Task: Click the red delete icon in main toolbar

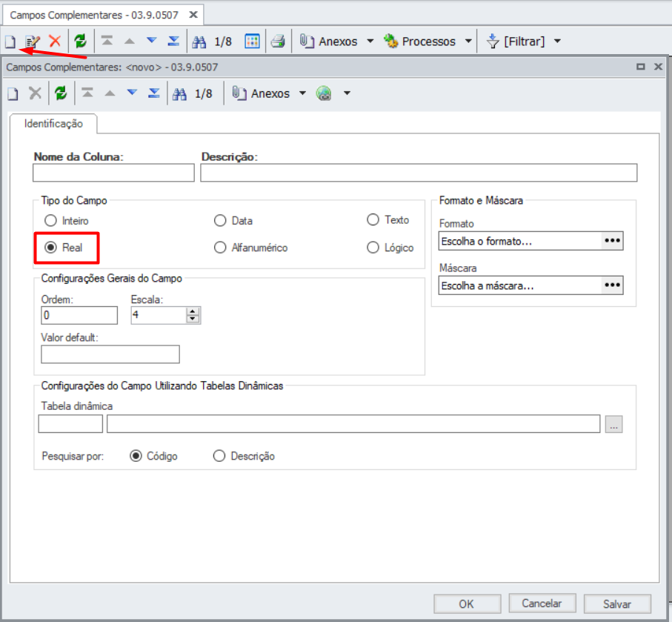Action: (55, 42)
